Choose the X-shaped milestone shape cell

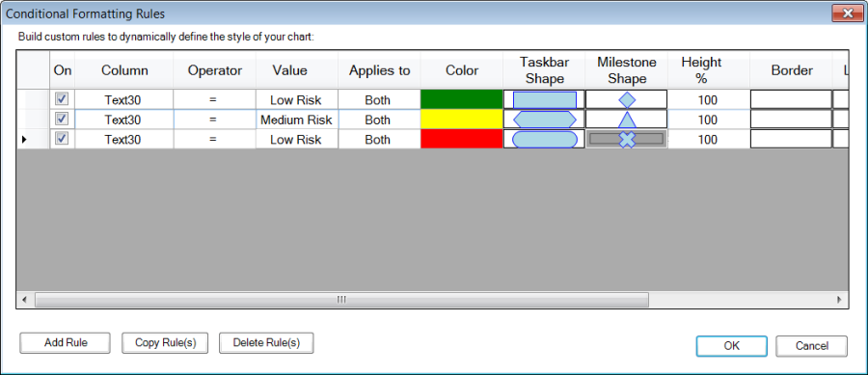click(x=626, y=140)
